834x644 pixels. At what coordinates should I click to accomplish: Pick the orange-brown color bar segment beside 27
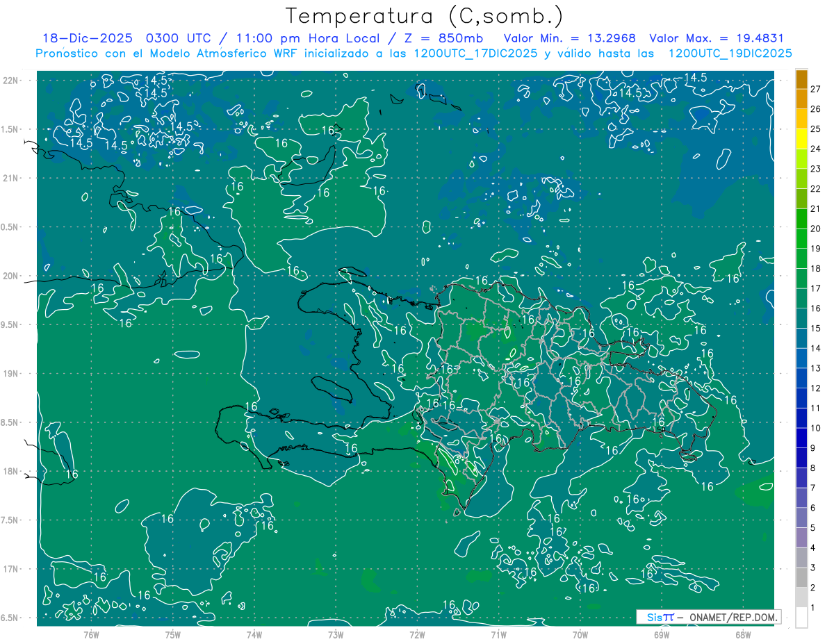[801, 79]
